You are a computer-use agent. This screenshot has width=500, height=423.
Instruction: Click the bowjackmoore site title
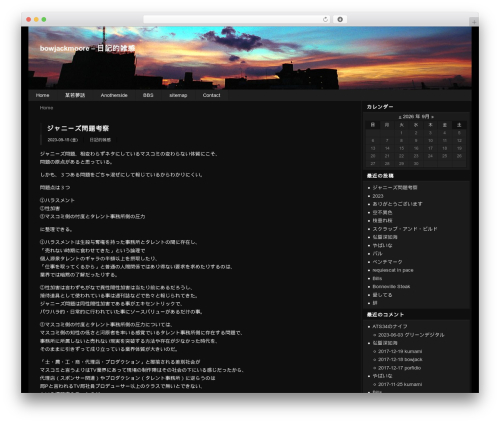(87, 48)
